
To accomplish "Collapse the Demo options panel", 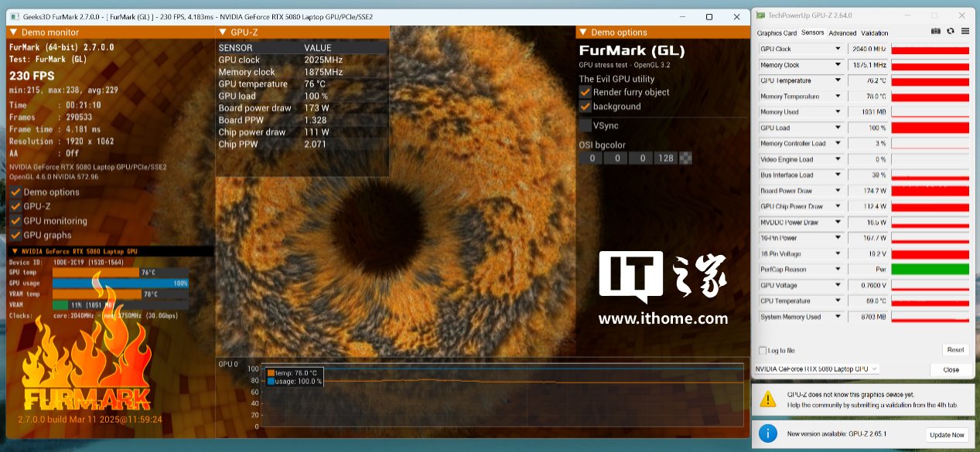I will tap(583, 32).
